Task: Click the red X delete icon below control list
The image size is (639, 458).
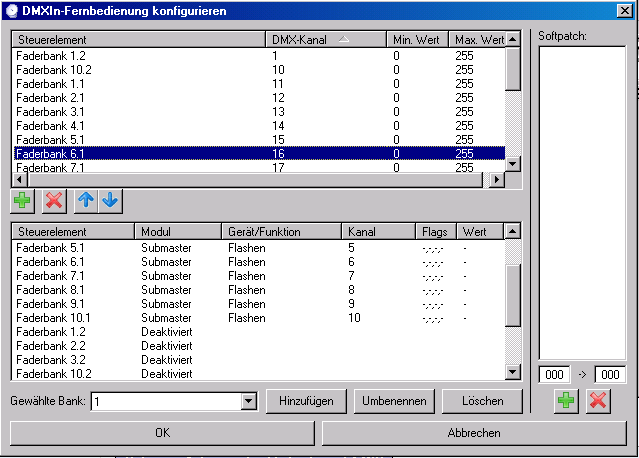Action: [54, 200]
